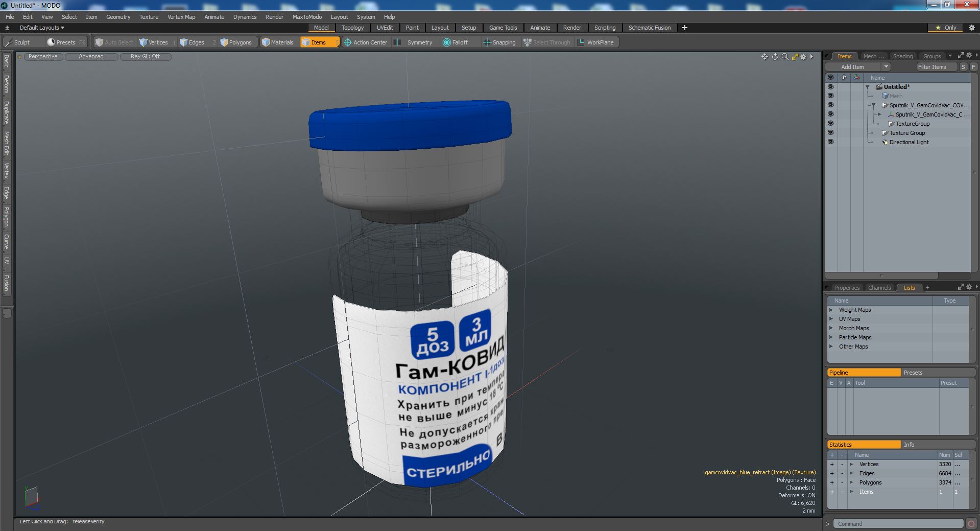The height and width of the screenshot is (531, 980).
Task: Open the Properties panel gear settings
Action: coord(969,287)
